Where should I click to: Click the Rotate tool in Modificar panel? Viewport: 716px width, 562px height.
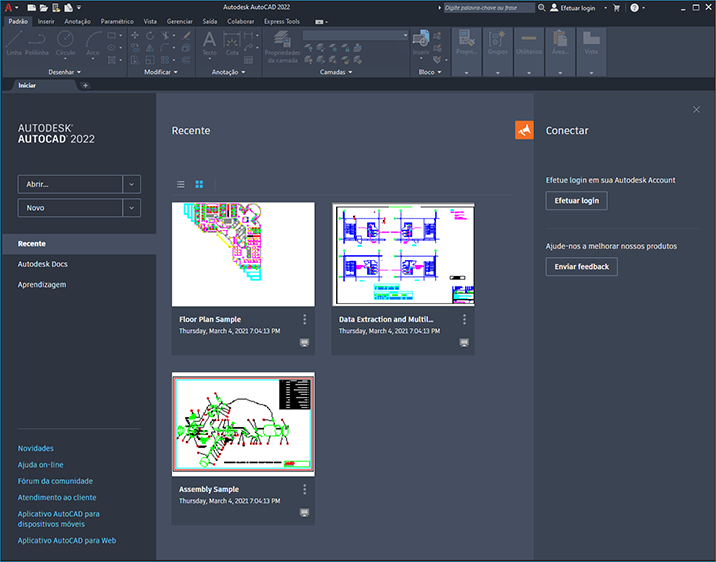pyautogui.click(x=150, y=35)
